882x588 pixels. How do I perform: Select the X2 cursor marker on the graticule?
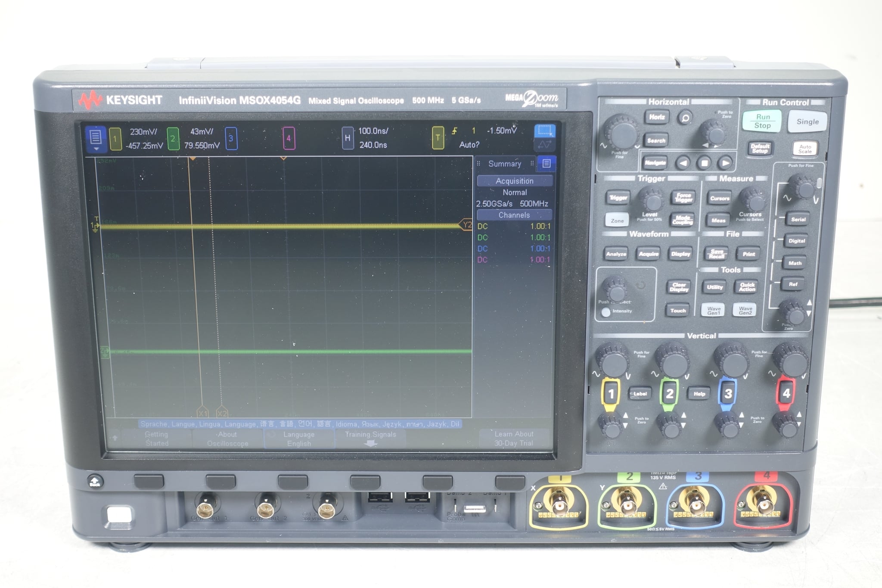[221, 412]
